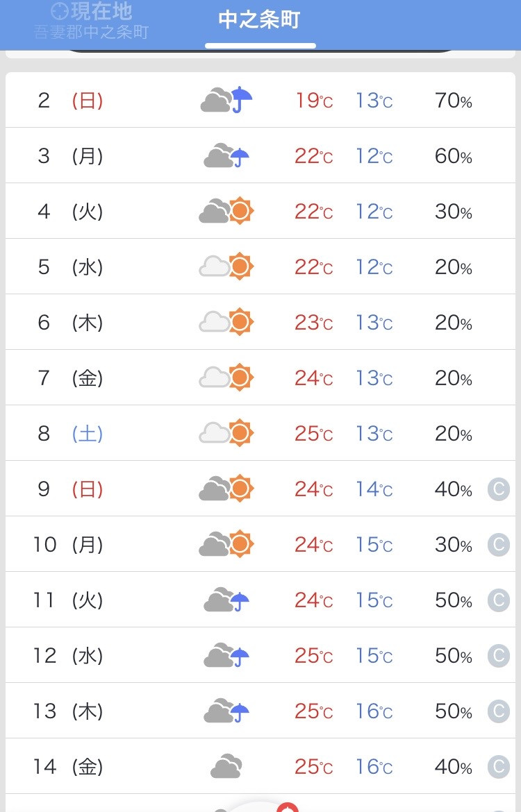Open the forecast row for 5 (水)

coord(260,267)
